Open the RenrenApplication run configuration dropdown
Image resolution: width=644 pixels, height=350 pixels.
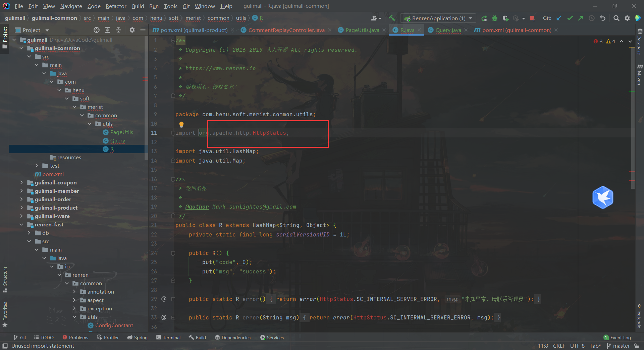[x=438, y=18]
